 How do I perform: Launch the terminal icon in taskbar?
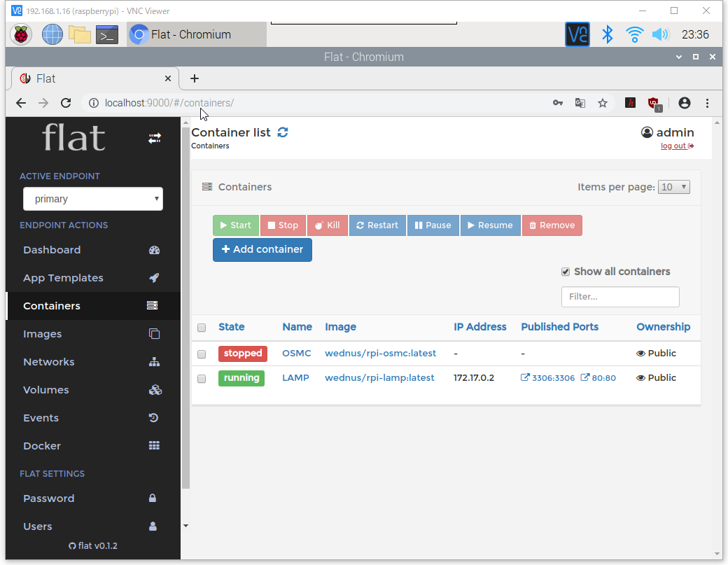(107, 35)
